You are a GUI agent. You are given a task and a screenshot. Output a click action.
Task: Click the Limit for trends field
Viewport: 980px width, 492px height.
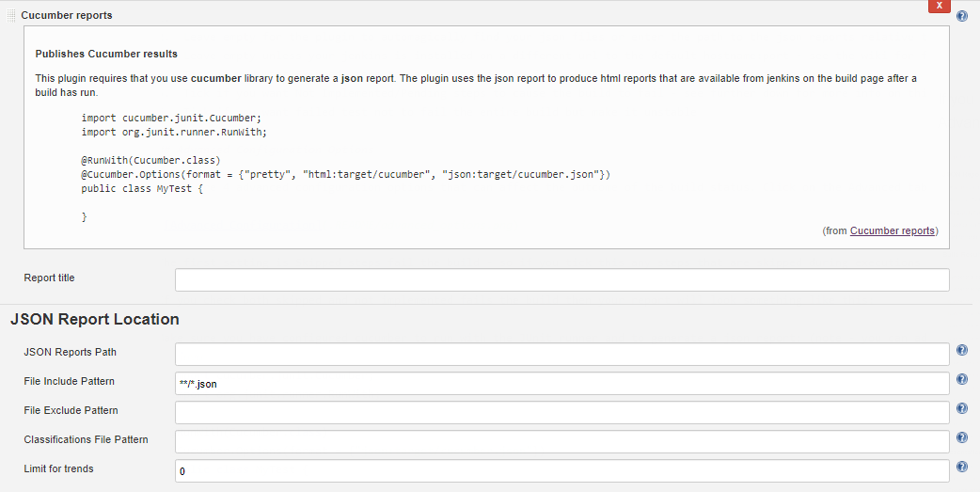pos(561,470)
